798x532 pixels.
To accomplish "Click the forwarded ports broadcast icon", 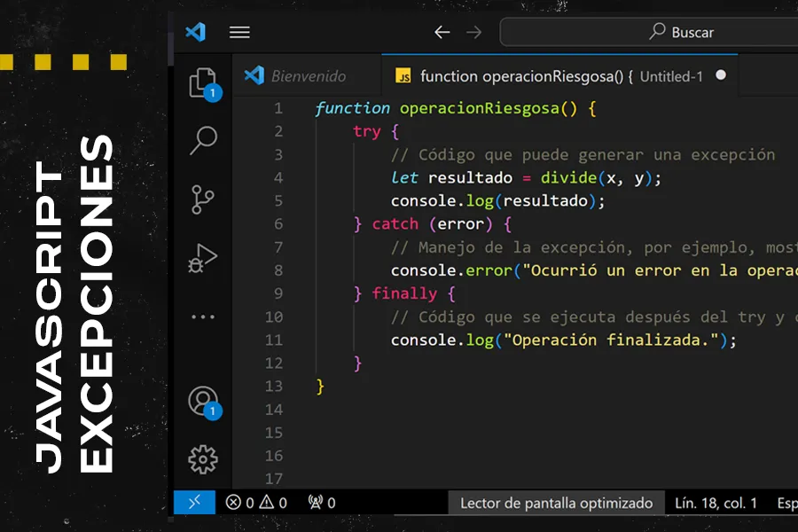I will point(319,502).
